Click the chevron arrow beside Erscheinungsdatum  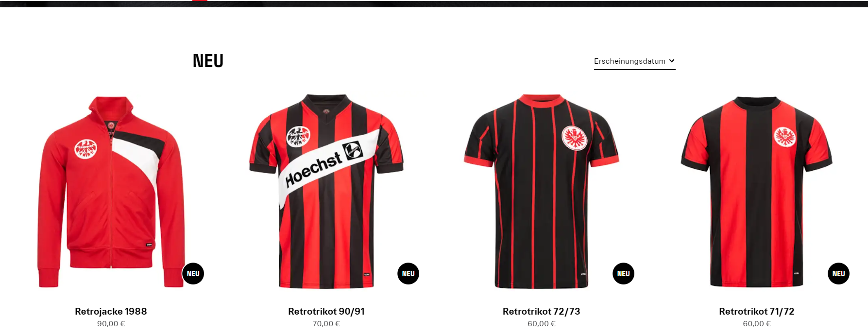[672, 61]
